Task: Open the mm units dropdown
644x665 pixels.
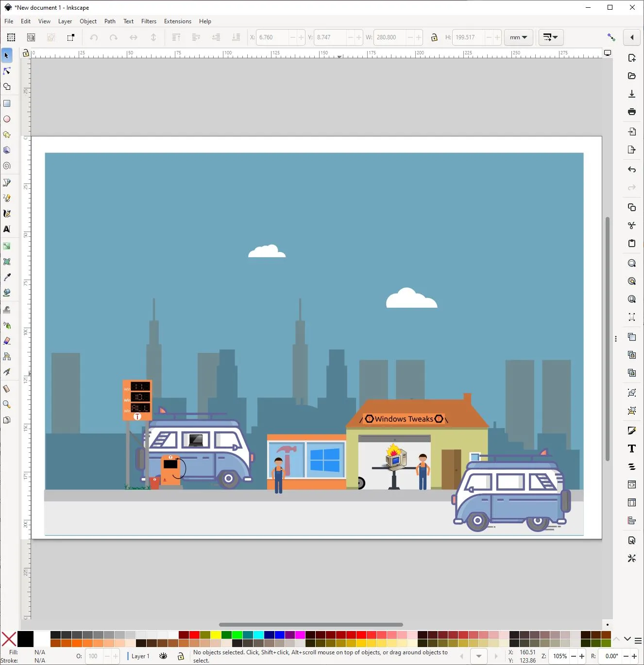Action: coord(519,37)
